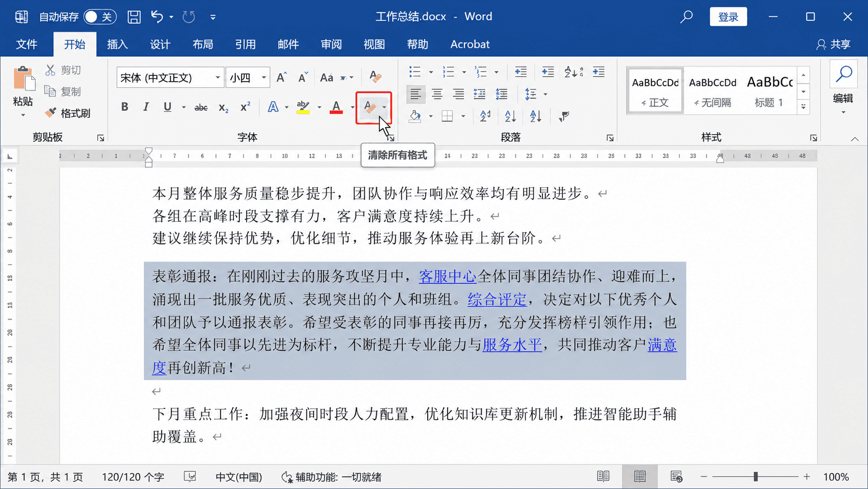Image resolution: width=868 pixels, height=489 pixels.
Task: Click word count 120/120 个字
Action: pos(133,477)
